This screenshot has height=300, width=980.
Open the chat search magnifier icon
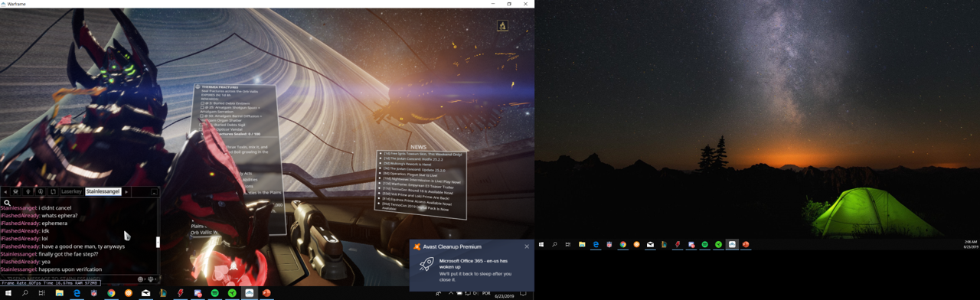point(7,203)
